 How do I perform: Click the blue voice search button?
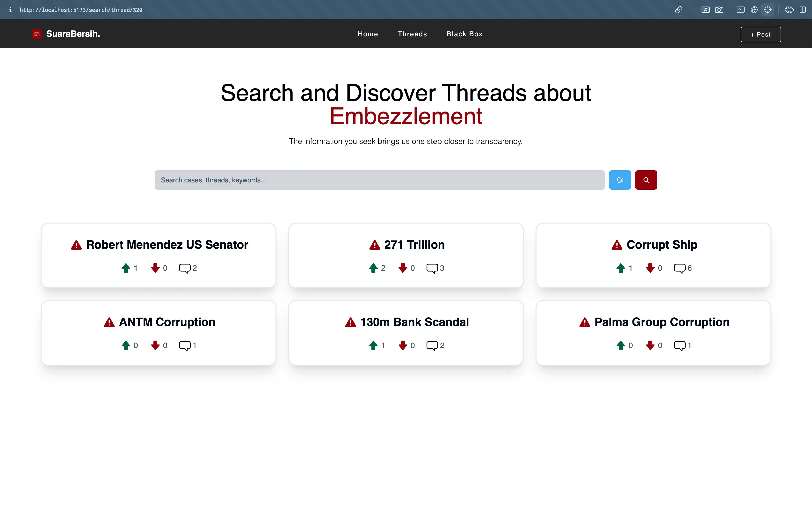[620, 180]
